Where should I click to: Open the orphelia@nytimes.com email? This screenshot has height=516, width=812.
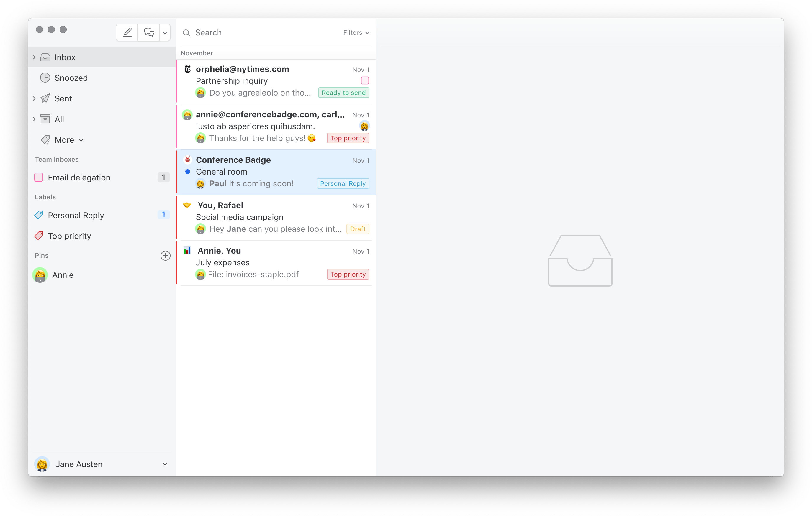276,81
